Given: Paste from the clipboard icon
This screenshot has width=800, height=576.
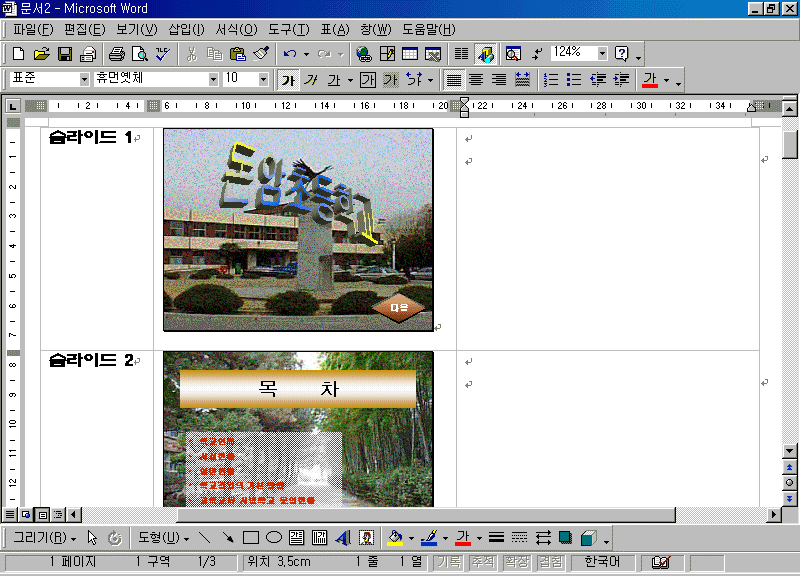Looking at the screenshot, I should tap(238, 54).
